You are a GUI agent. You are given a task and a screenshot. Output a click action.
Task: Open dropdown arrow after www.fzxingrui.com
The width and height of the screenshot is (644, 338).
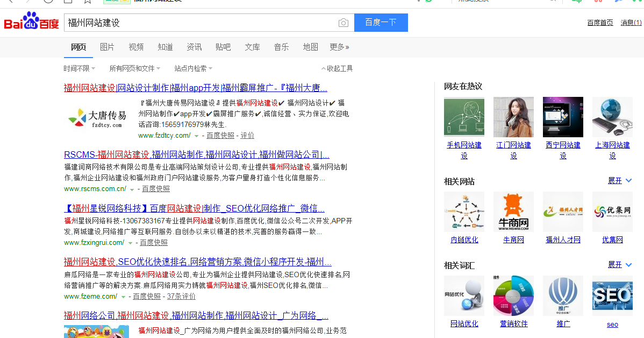point(130,243)
